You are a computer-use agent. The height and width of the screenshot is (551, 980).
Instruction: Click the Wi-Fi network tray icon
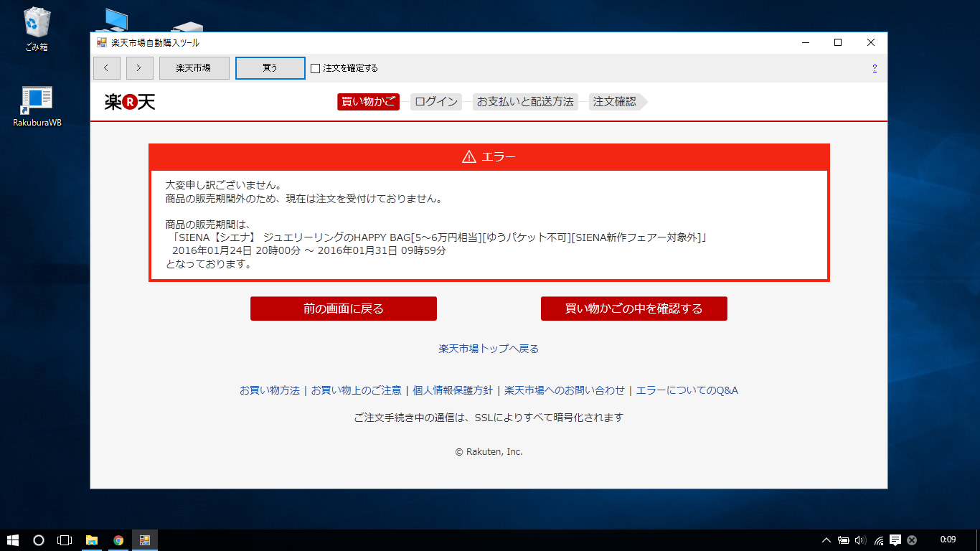(x=879, y=540)
